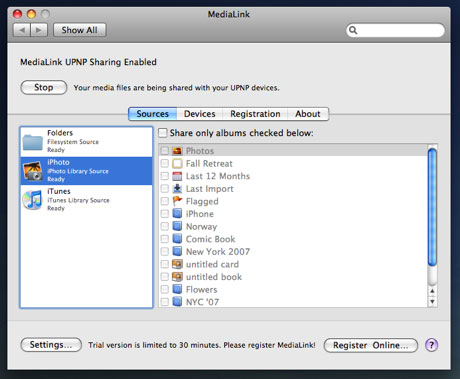Click the Norway album name
460x379 pixels.
pos(201,227)
